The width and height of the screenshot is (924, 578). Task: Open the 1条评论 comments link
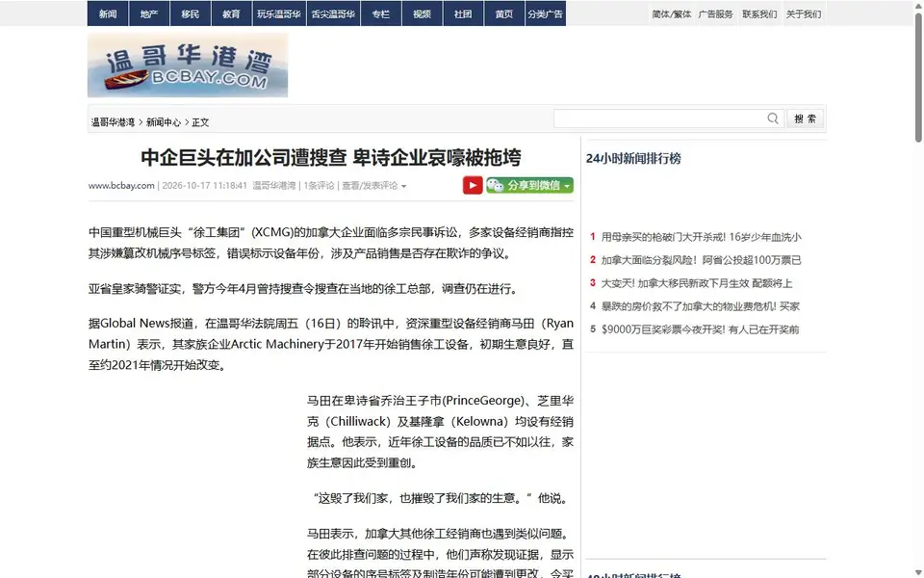tap(319, 185)
